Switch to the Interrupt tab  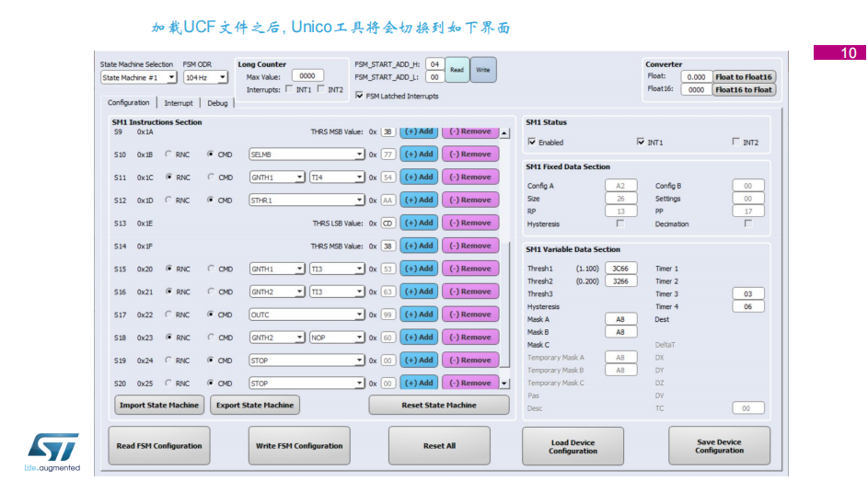(179, 103)
